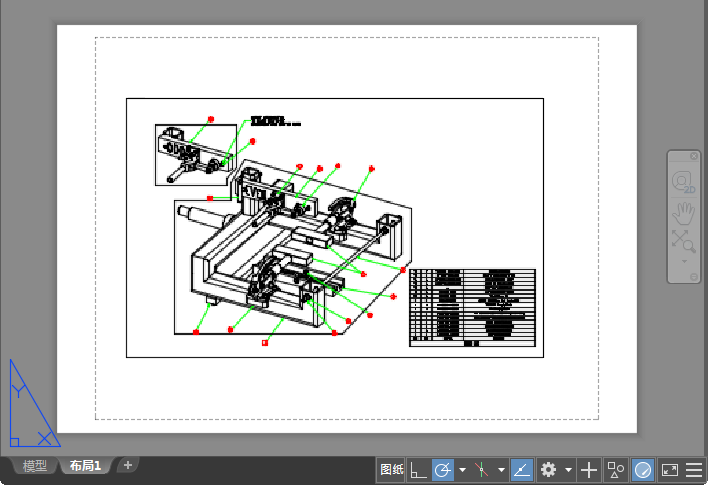Expand zoom options arrow in navigation bar
The image size is (708, 485).
pyautogui.click(x=684, y=261)
